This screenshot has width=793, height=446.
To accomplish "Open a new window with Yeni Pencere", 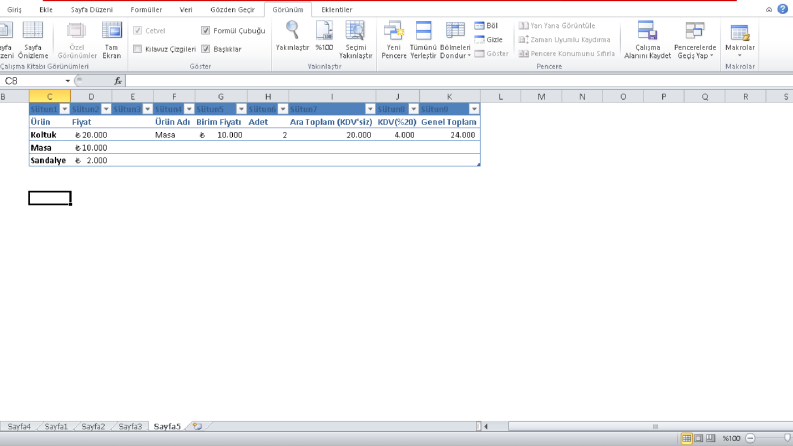I will (x=393, y=40).
